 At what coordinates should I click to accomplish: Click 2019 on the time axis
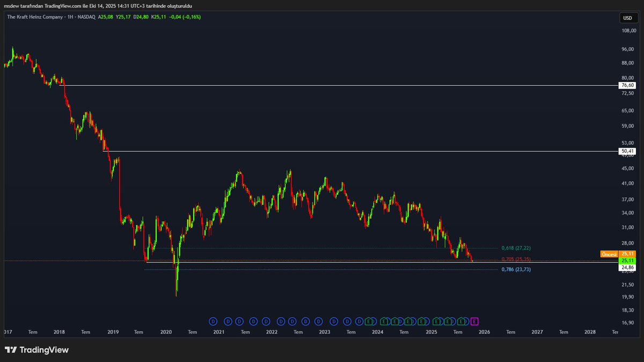tap(113, 332)
